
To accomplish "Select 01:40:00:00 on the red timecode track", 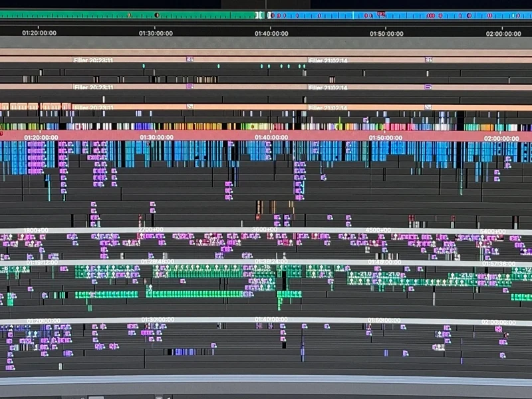I will tap(271, 138).
